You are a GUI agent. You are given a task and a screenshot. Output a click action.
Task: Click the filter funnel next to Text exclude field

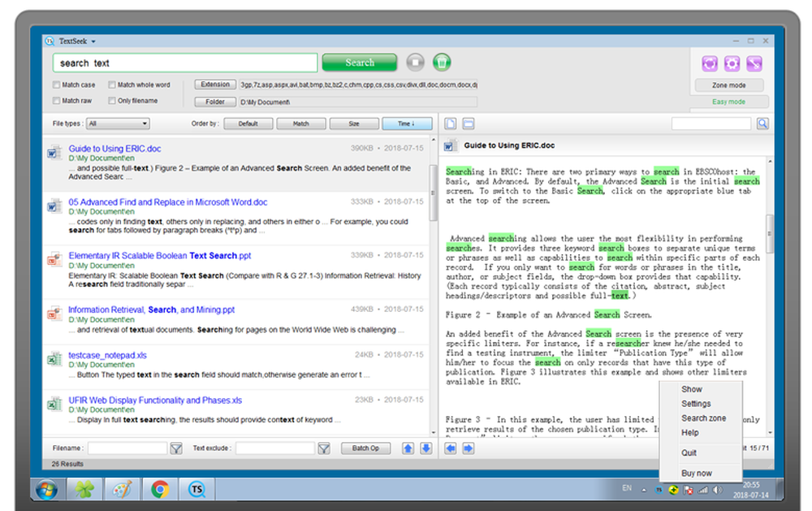pyautogui.click(x=324, y=448)
